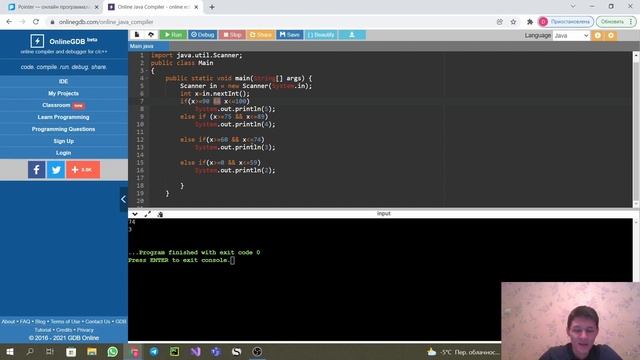Open a new browser tab
640x360 pixels.
click(x=212, y=7)
